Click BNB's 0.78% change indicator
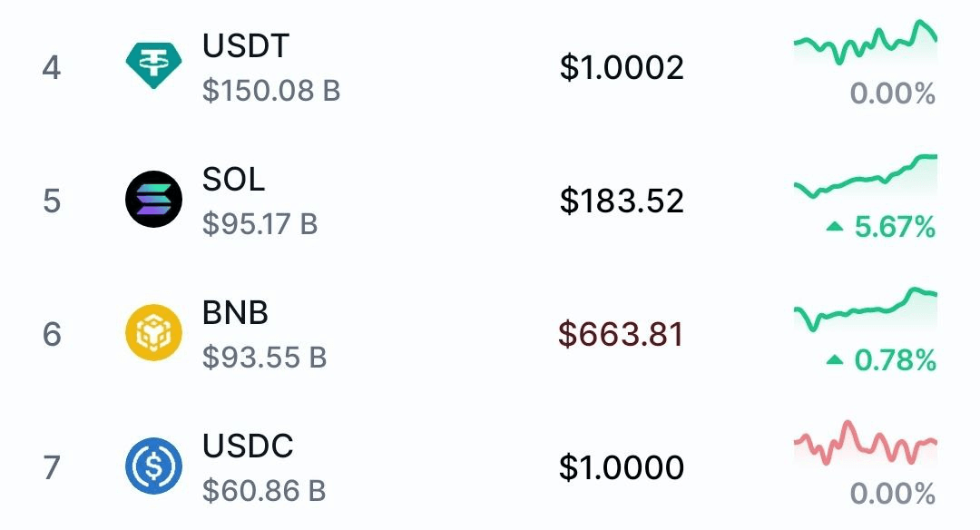Screen dimensions: 980x530 click(x=880, y=360)
